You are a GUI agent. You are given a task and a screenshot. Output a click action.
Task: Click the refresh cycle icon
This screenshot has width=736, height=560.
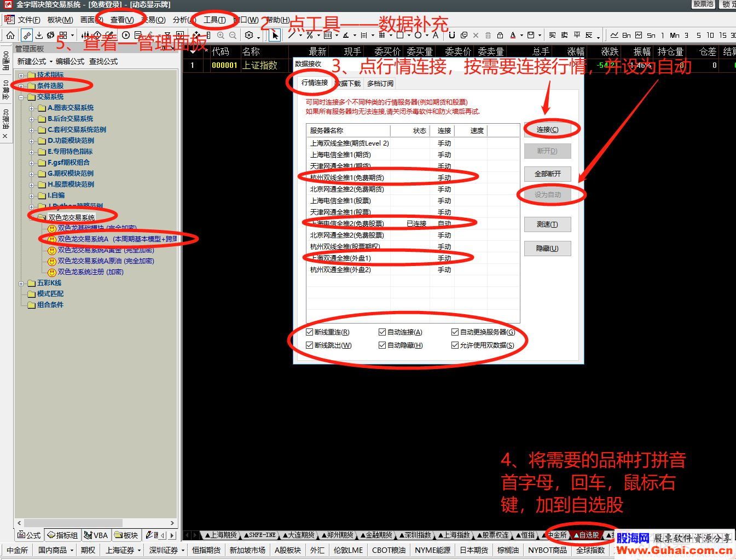tap(50, 35)
